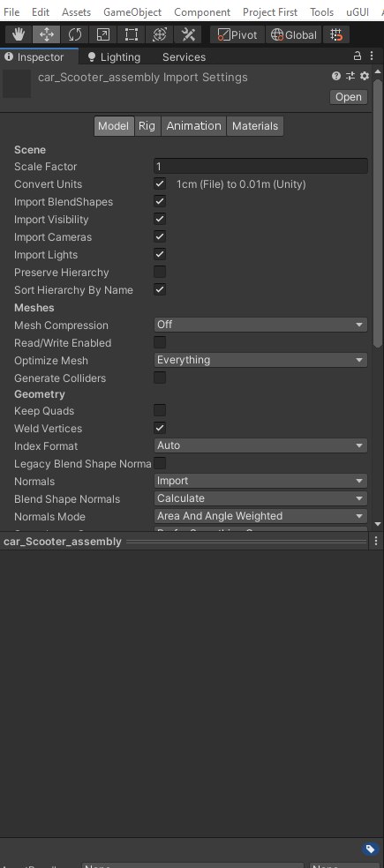Screen dimensions: 384x868
Task: Switch to the Rig tab
Action: click(147, 126)
